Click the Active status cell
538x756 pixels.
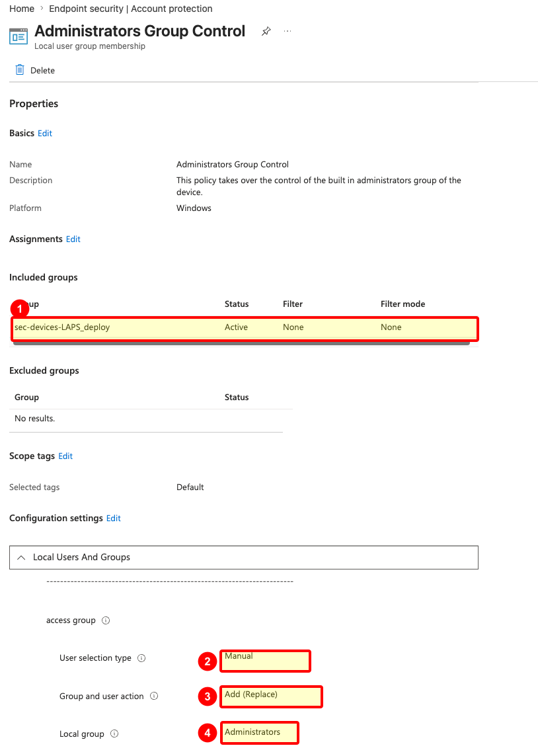(236, 327)
